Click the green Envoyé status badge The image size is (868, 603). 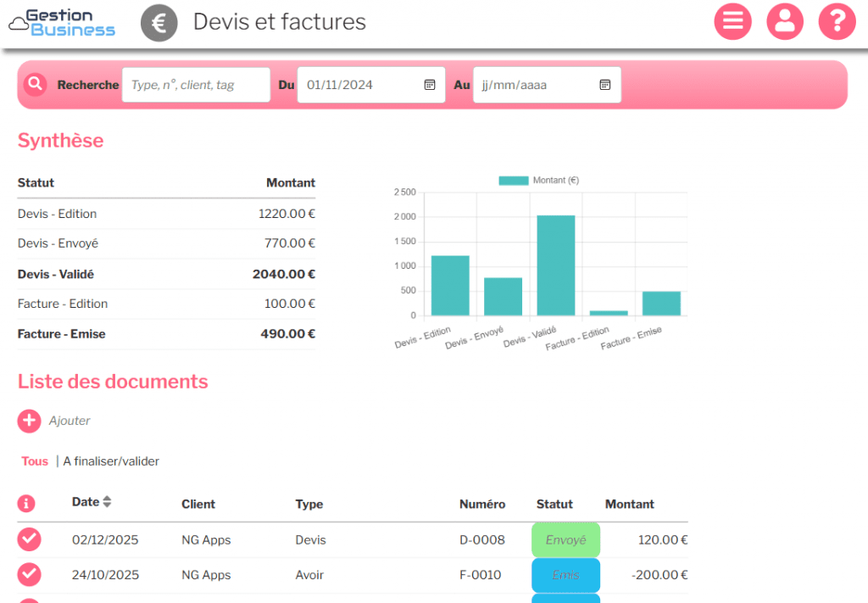tap(565, 539)
